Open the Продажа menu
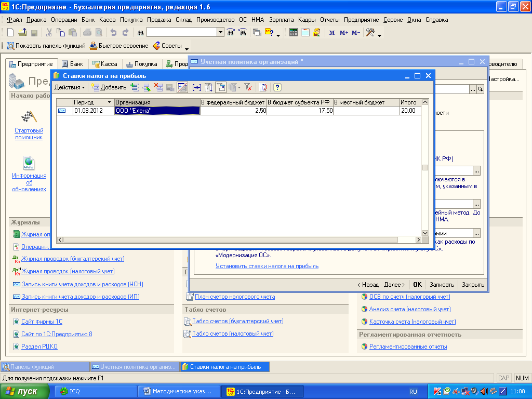Viewport: 532px width, 399px height. [159, 20]
